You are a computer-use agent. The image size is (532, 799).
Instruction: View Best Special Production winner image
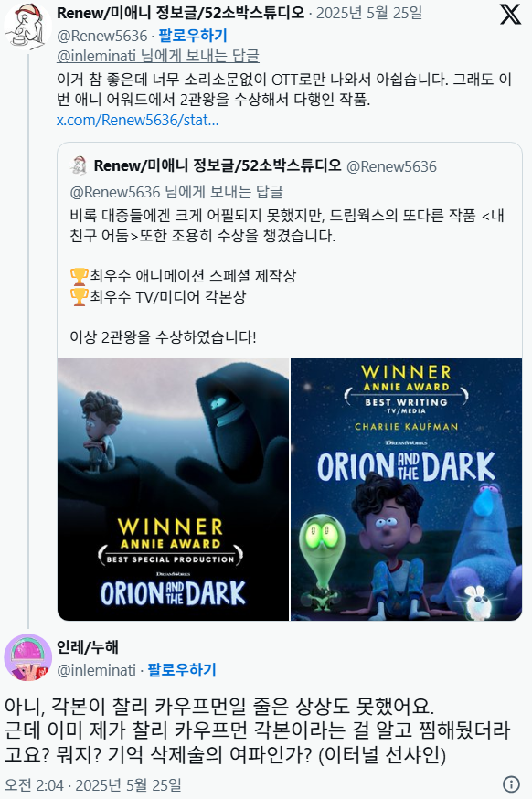pyautogui.click(x=174, y=490)
